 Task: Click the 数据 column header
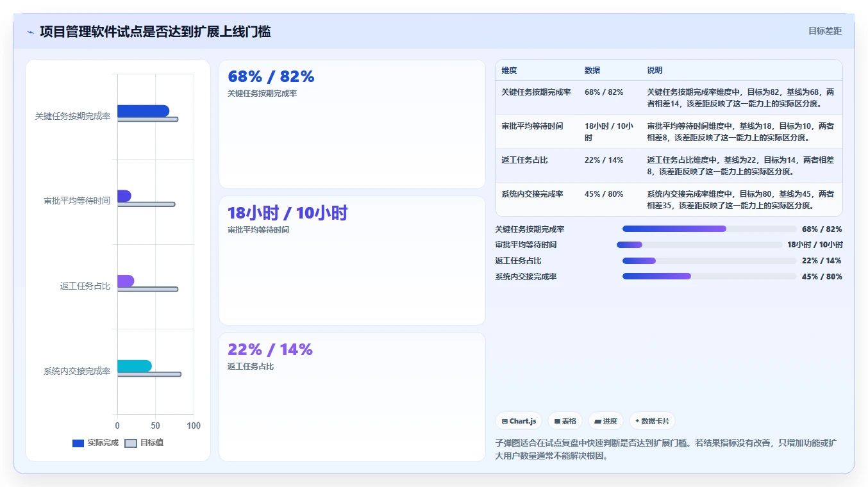point(592,70)
